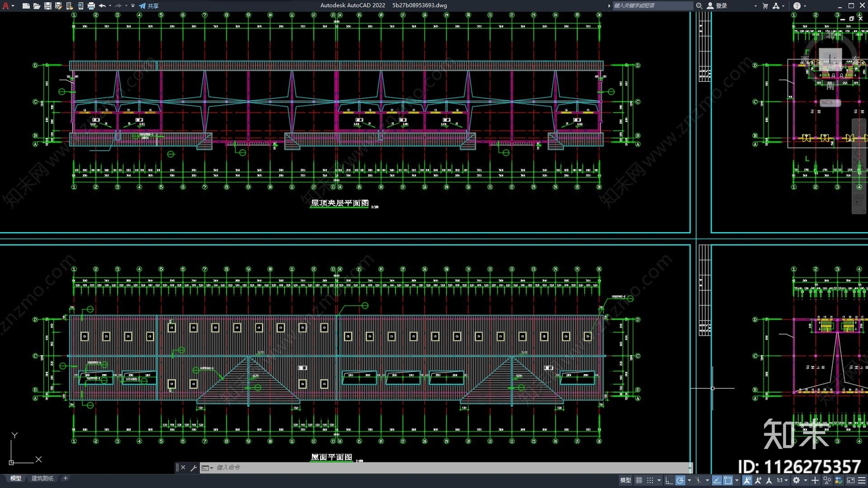Toggle snap mode dotted grid icon
The image size is (868, 488).
[650, 480]
